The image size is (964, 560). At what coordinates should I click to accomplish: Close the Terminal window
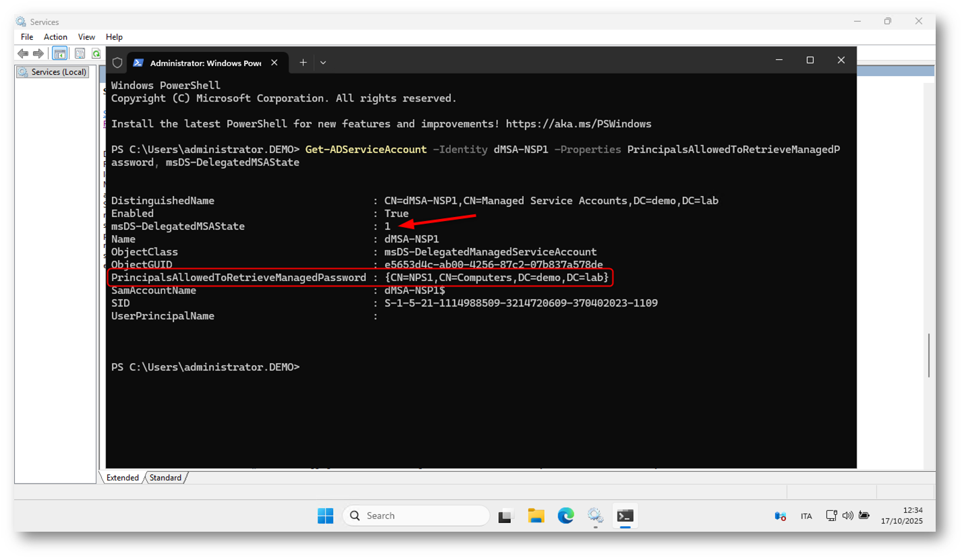[x=841, y=60]
